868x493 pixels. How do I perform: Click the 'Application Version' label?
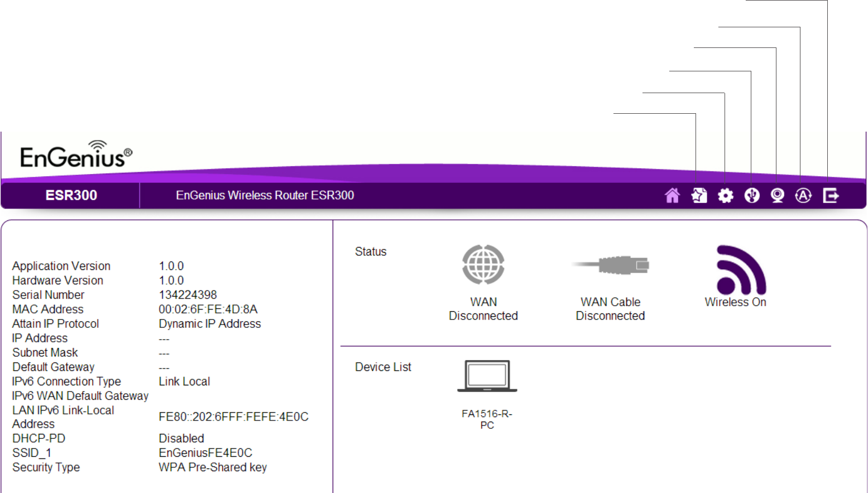point(61,266)
